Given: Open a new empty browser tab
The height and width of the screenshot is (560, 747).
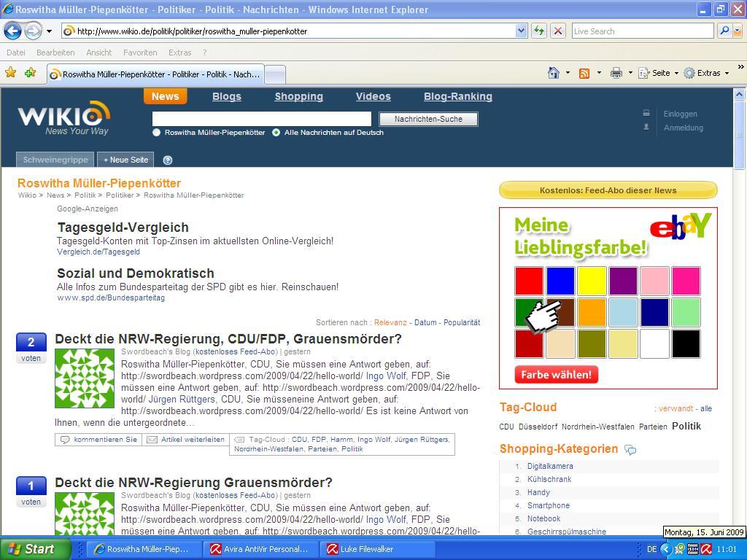Looking at the screenshot, I should click(275, 74).
